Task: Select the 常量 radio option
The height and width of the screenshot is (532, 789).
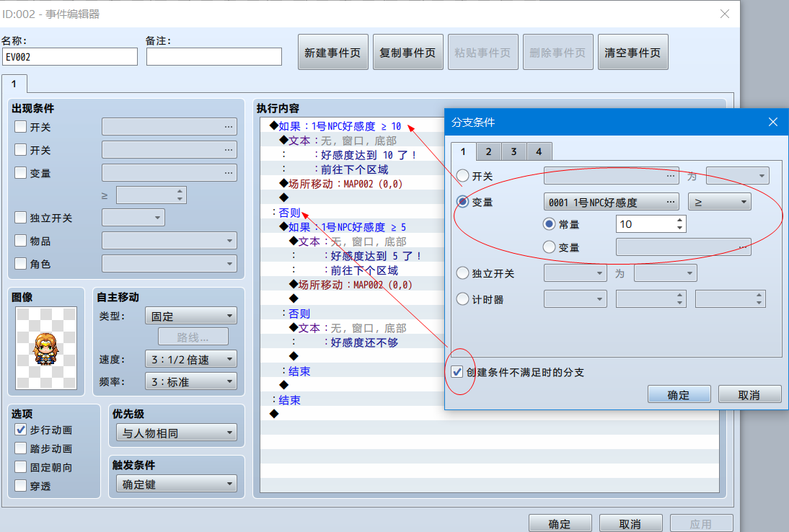Action: pos(549,224)
